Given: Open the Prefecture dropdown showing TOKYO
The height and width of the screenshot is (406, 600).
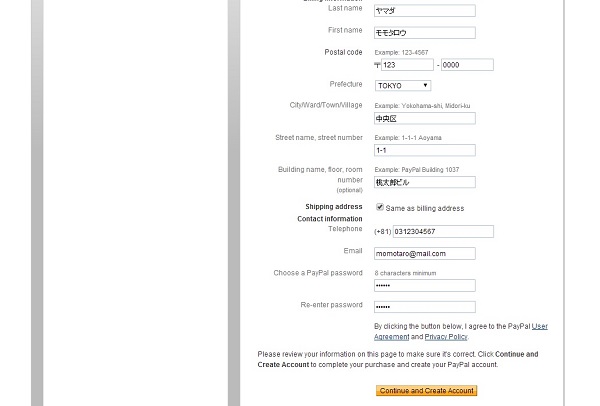Looking at the screenshot, I should pyautogui.click(x=403, y=86).
